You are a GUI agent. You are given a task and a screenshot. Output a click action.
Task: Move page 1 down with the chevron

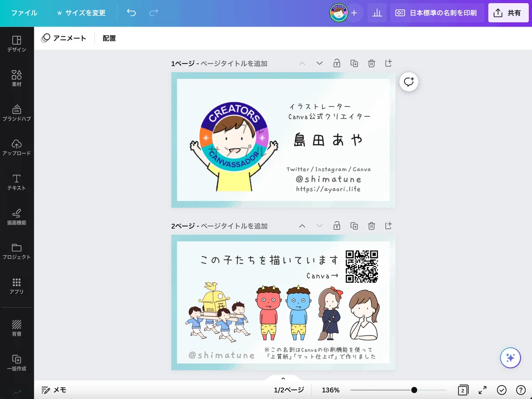pos(320,63)
